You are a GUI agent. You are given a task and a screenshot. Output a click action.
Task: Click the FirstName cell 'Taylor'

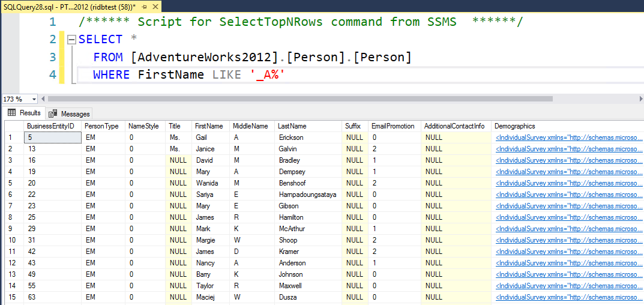(211, 286)
